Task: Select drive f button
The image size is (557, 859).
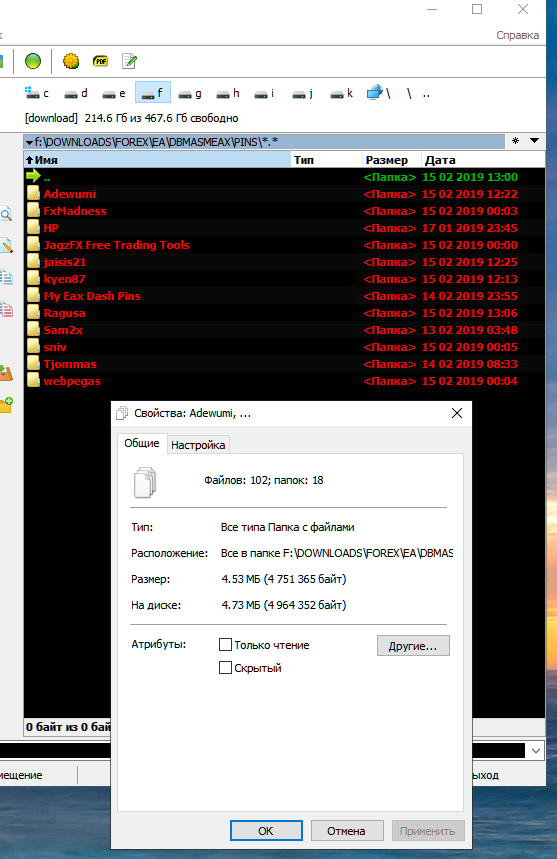Action: 153,93
